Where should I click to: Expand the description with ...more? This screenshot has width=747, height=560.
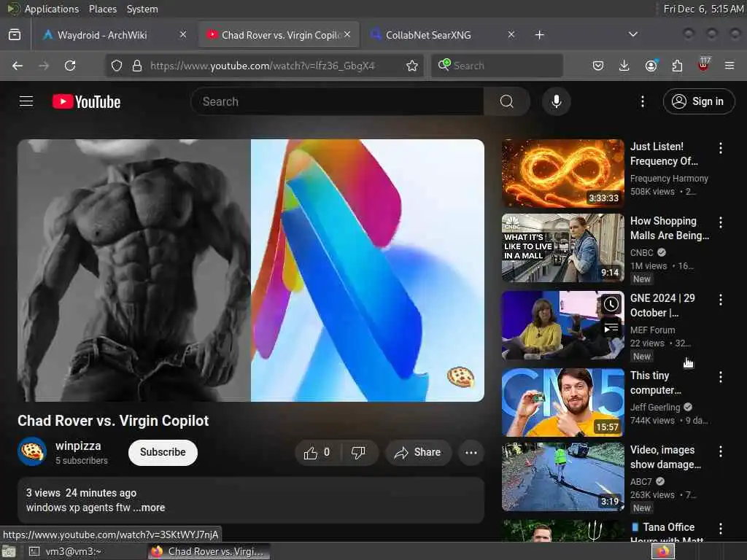(149, 507)
